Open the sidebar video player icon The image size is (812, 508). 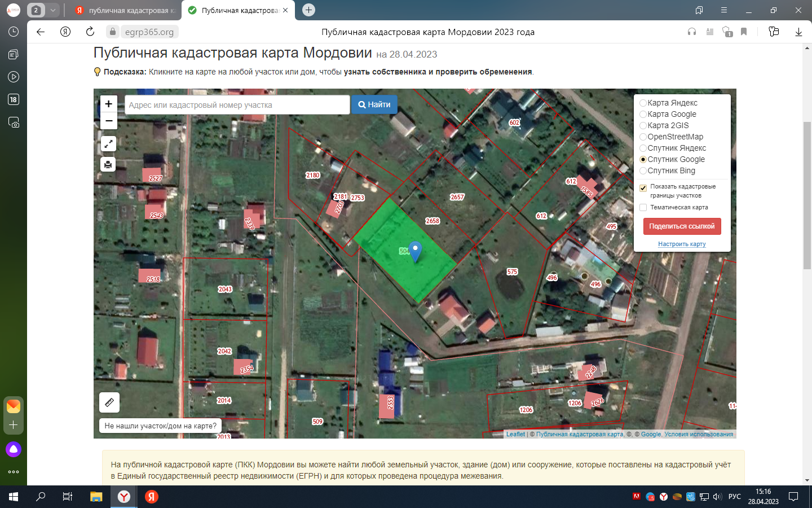(x=14, y=77)
